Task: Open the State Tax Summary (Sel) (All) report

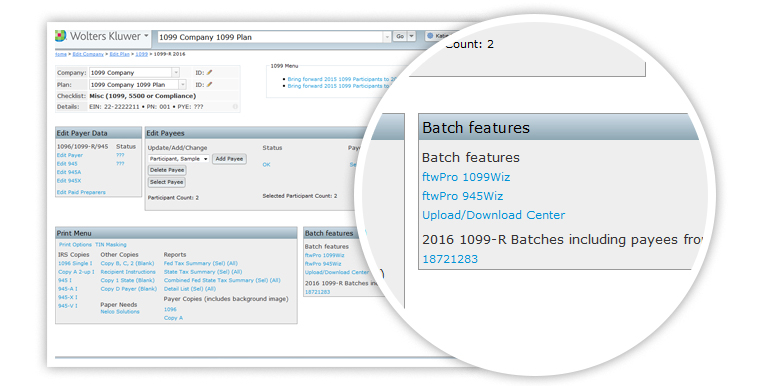Action: pyautogui.click(x=203, y=272)
